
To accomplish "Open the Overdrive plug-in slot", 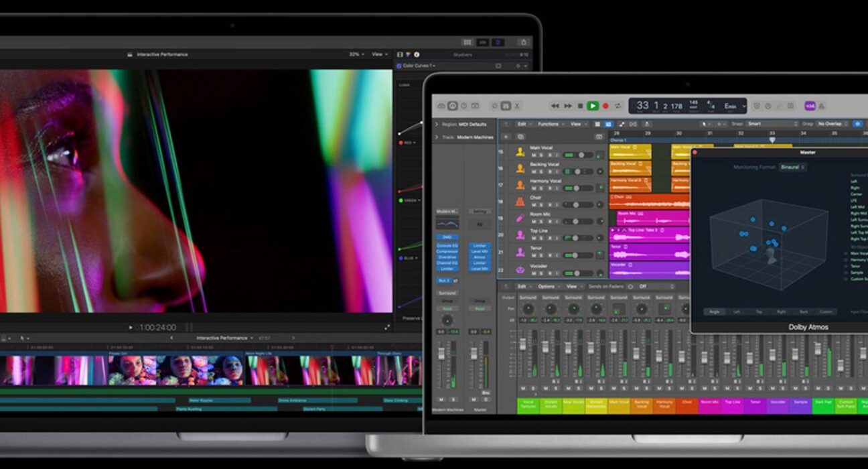I will click(447, 257).
